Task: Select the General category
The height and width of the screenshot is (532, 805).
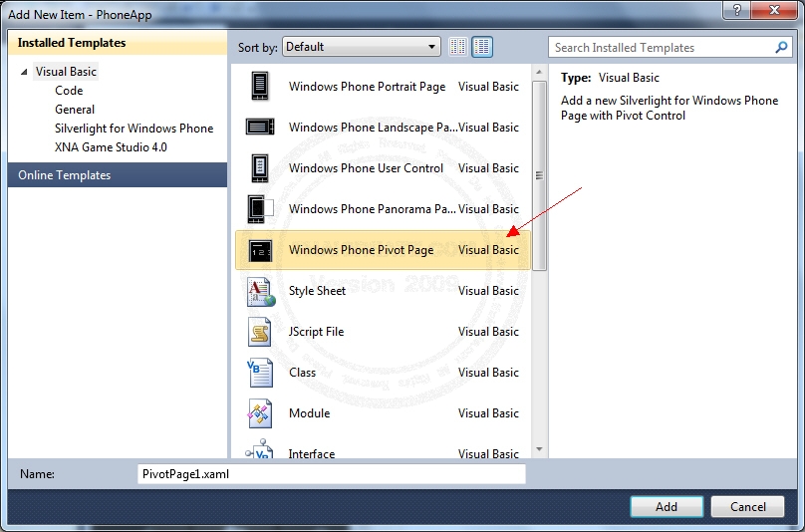Action: click(x=75, y=110)
